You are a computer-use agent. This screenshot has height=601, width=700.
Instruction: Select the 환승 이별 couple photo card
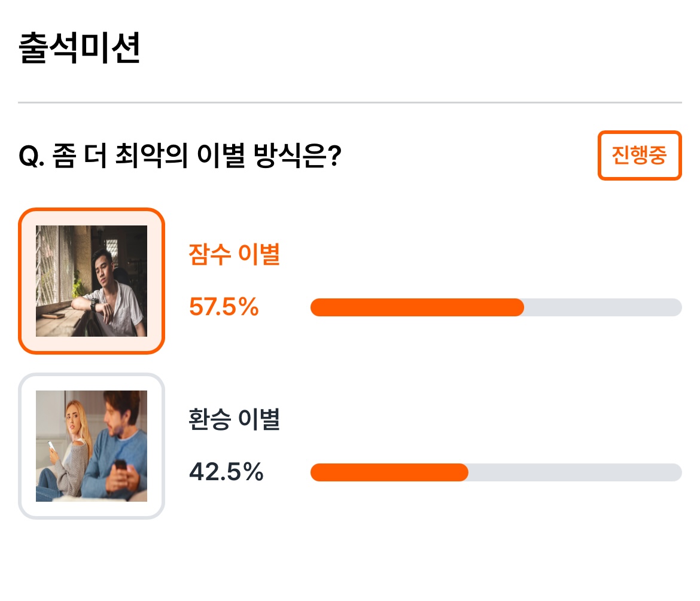(x=92, y=446)
